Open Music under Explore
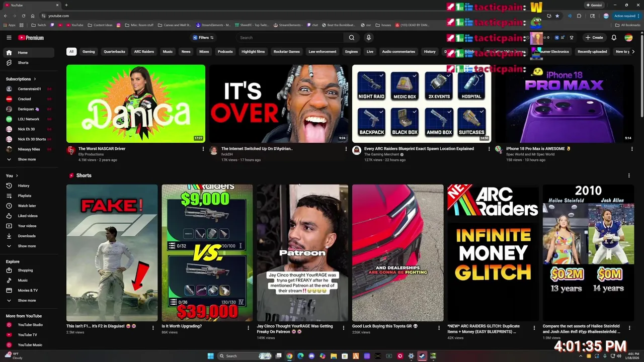The image size is (644, 362). coord(28,280)
